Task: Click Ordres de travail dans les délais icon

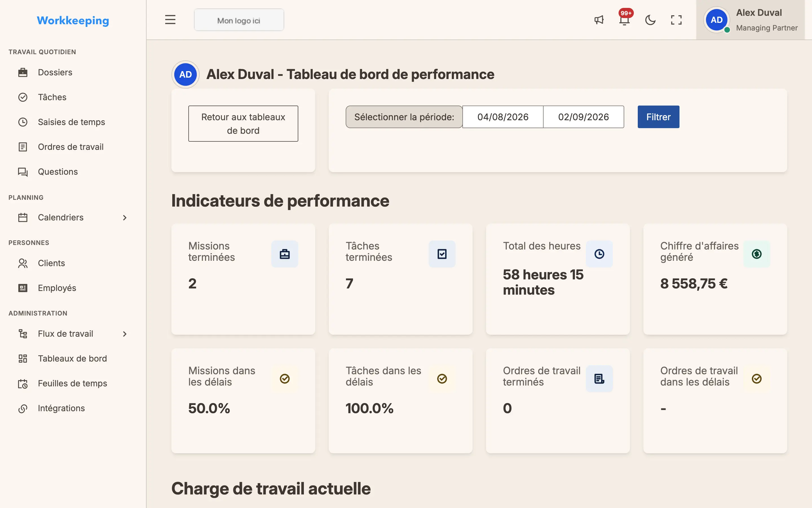Action: pyautogui.click(x=757, y=379)
